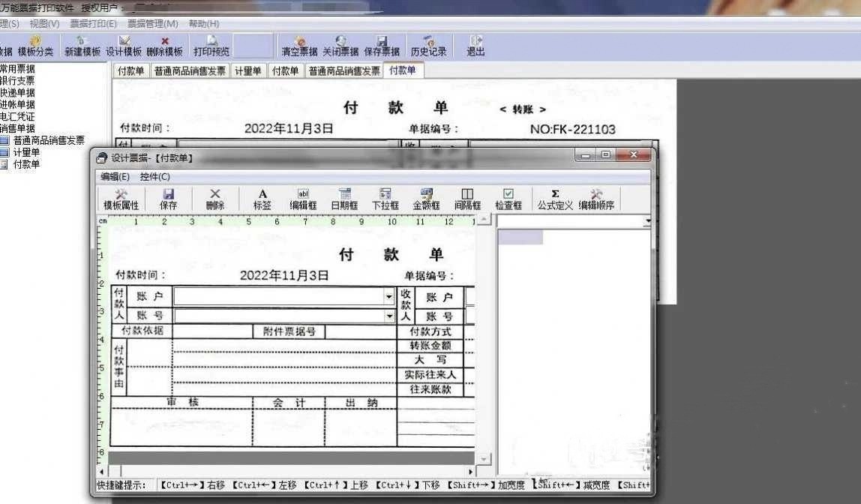Click the designer horizontal scrollbar right arrow
This screenshot has height=504, width=861.
(x=470, y=472)
